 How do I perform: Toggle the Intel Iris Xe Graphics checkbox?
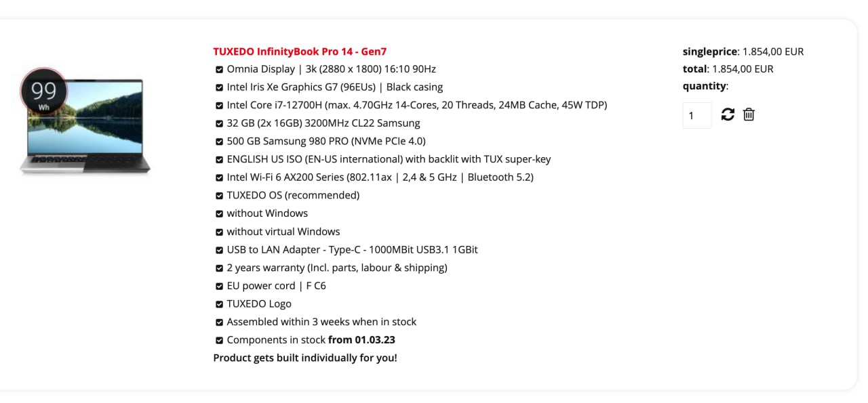(219, 87)
